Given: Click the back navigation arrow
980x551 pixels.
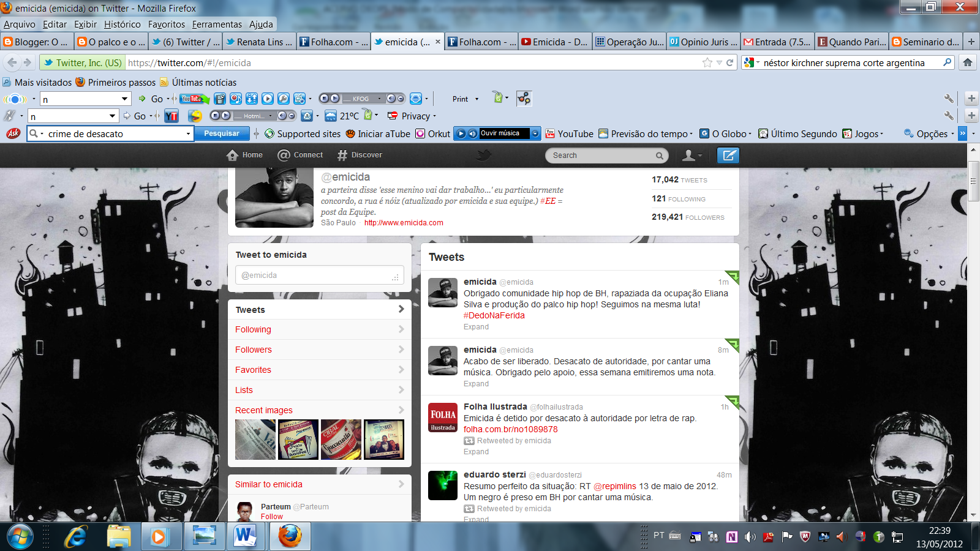Looking at the screenshot, I should (12, 62).
